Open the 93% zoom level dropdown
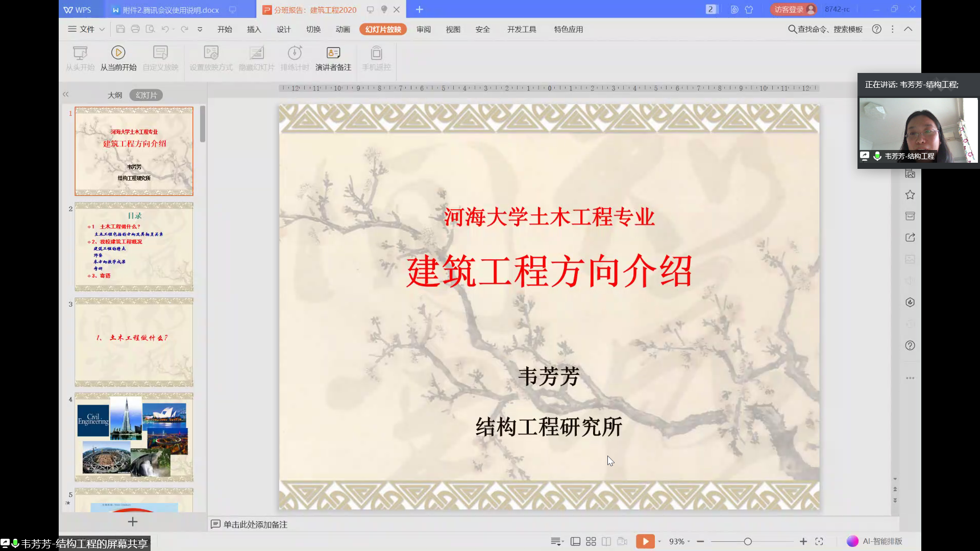Viewport: 980px width, 551px height. coord(679,541)
